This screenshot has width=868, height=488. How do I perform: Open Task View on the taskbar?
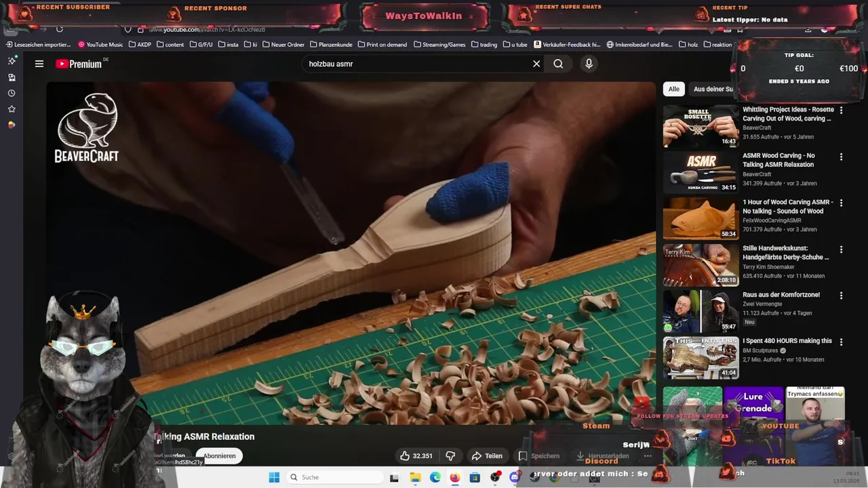point(394,478)
